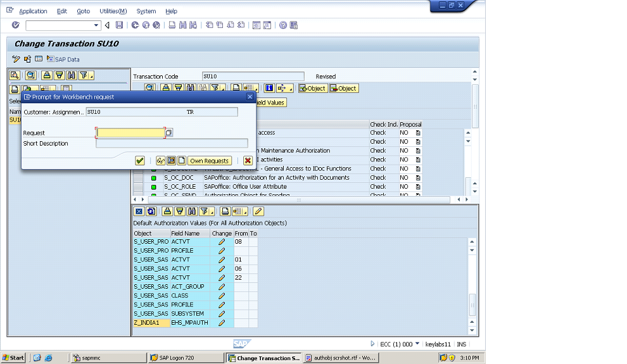Open search help next to Request field
Viewport: 627px width, 364px height.
coord(169,133)
